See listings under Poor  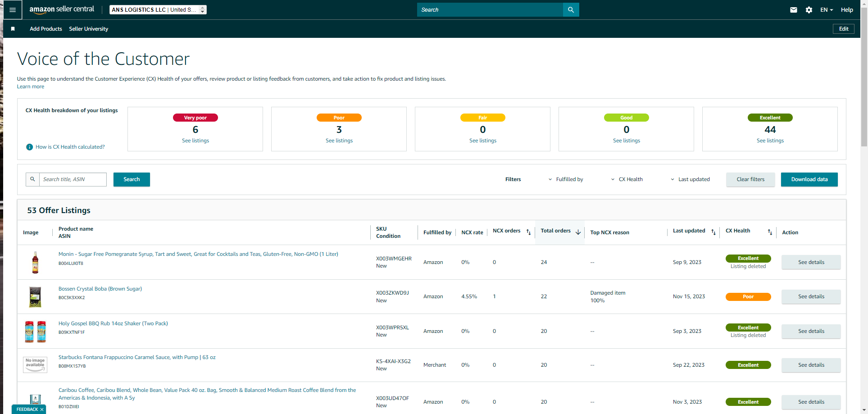(339, 141)
